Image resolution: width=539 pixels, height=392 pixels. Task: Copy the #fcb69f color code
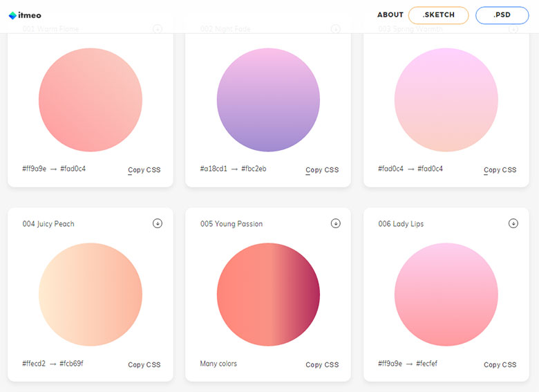click(x=71, y=364)
